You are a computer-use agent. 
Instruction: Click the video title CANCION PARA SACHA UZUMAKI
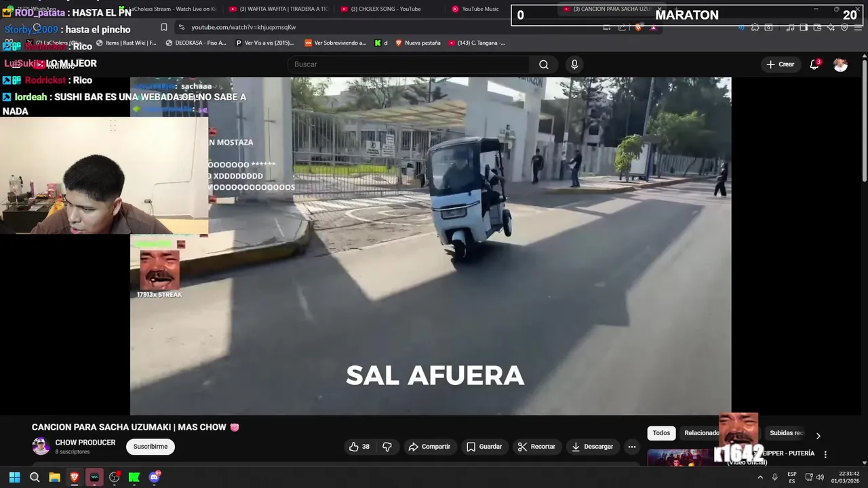point(135,427)
